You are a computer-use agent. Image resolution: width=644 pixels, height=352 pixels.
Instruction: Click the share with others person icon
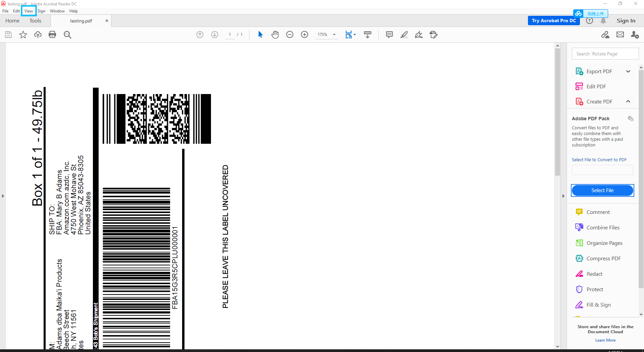click(635, 35)
